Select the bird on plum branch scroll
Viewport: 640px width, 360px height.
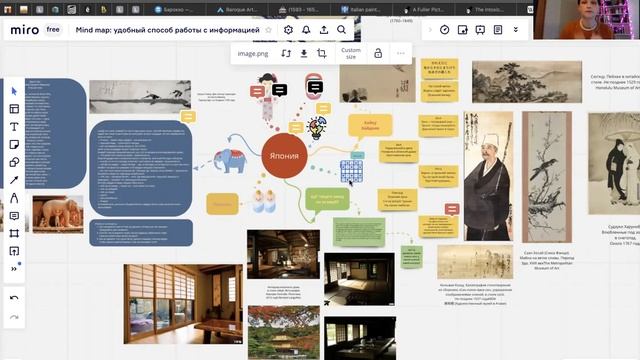click(547, 177)
